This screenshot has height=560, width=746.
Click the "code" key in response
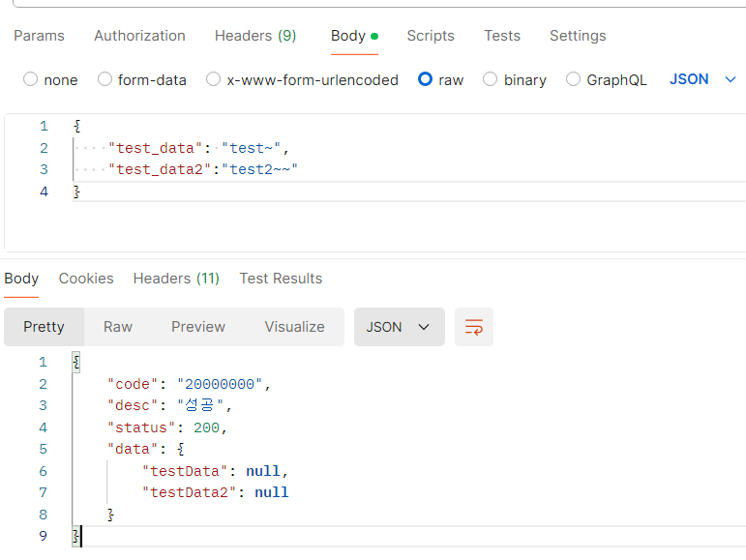coord(133,384)
